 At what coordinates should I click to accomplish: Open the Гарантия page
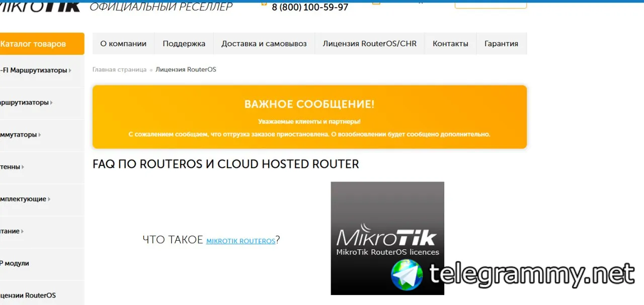pyautogui.click(x=501, y=44)
